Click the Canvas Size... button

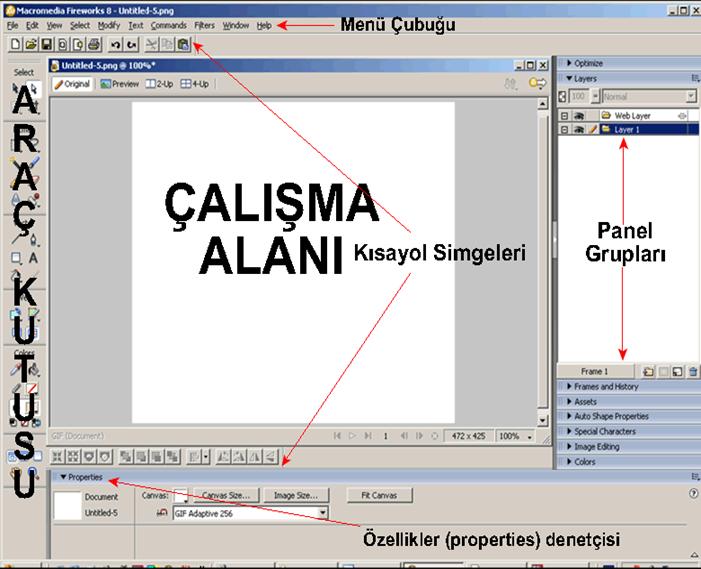pyautogui.click(x=226, y=495)
